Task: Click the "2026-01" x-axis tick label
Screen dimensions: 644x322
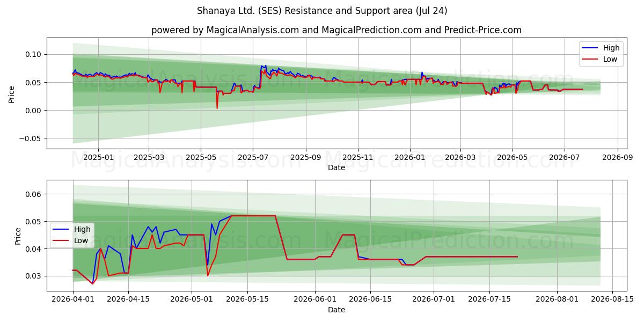Action: pyautogui.click(x=410, y=158)
